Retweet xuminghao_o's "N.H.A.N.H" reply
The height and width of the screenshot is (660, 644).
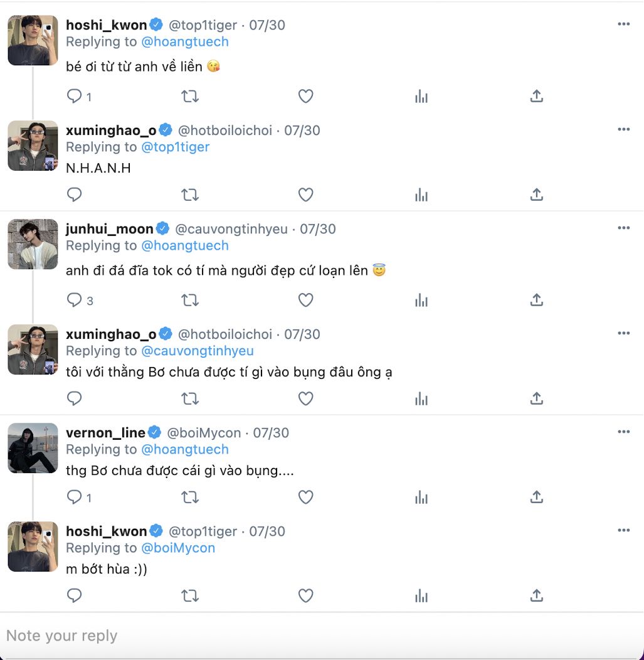coord(190,194)
